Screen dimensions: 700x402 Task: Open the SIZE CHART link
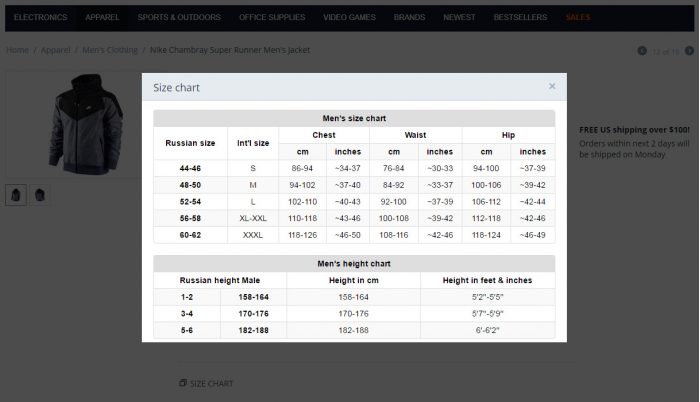(211, 383)
